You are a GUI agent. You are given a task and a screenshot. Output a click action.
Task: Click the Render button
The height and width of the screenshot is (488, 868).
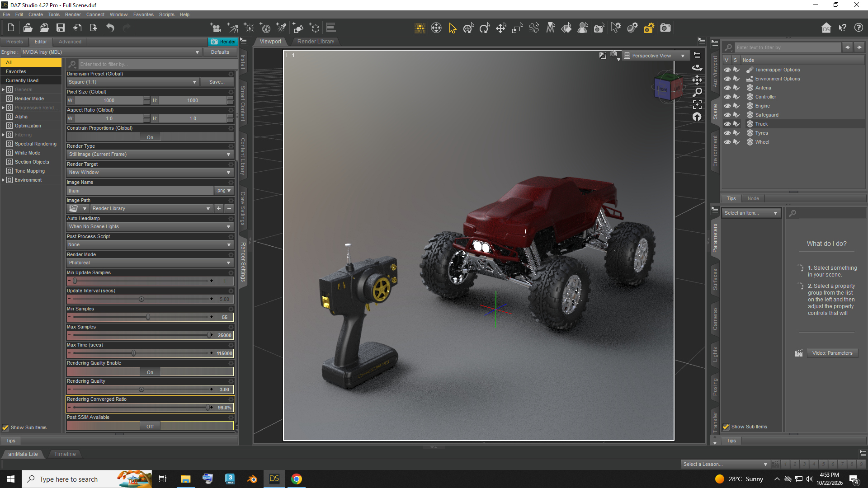pyautogui.click(x=223, y=42)
